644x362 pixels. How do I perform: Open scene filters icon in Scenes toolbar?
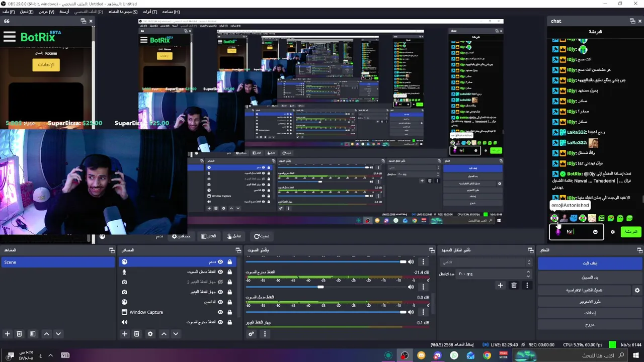coord(33,334)
